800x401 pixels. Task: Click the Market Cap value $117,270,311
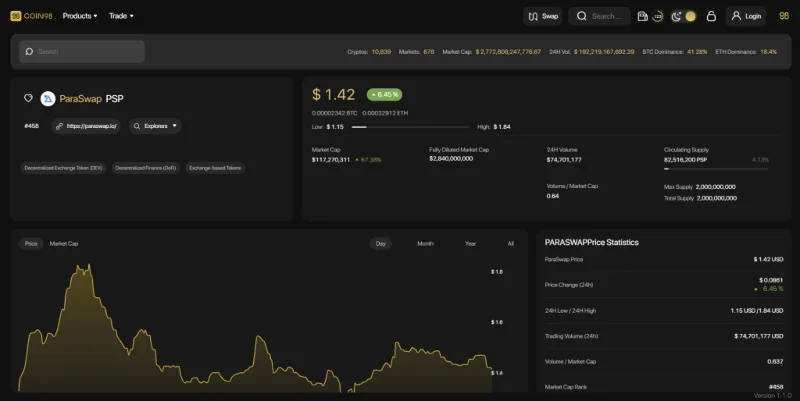pyautogui.click(x=331, y=160)
